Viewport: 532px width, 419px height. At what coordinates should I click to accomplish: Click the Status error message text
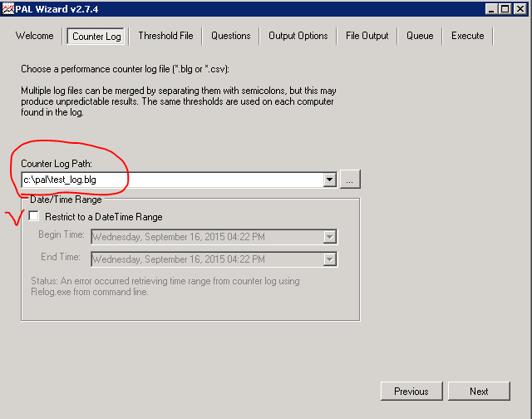pyautogui.click(x=165, y=286)
